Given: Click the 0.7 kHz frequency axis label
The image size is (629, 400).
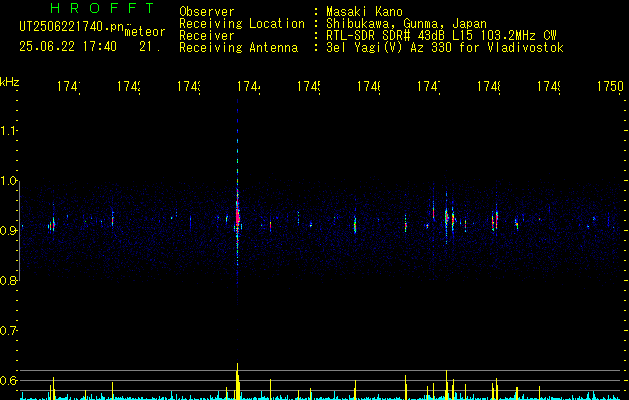Looking at the screenshot, I should (x=9, y=330).
